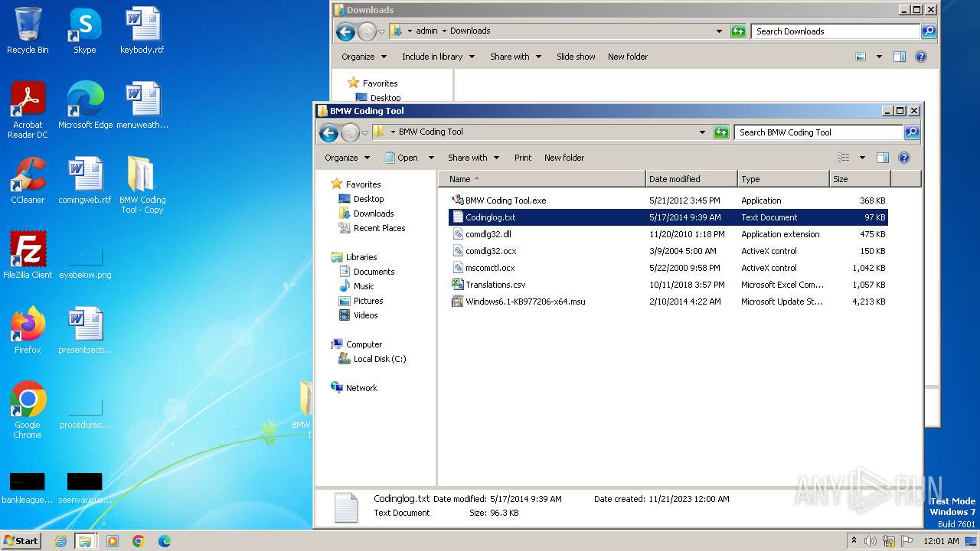Click Back arrow in Downloads window
The height and width of the screenshot is (551, 980).
tap(346, 31)
